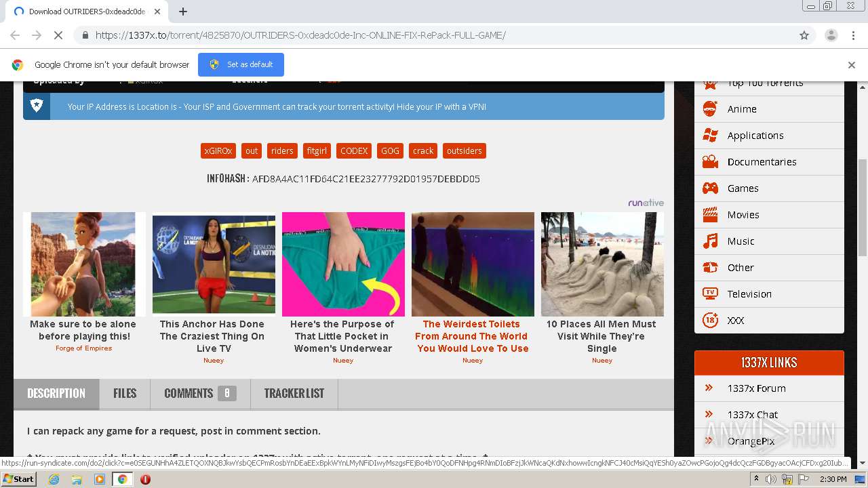Click the Television TV icon
The image size is (868, 488).
click(x=710, y=293)
